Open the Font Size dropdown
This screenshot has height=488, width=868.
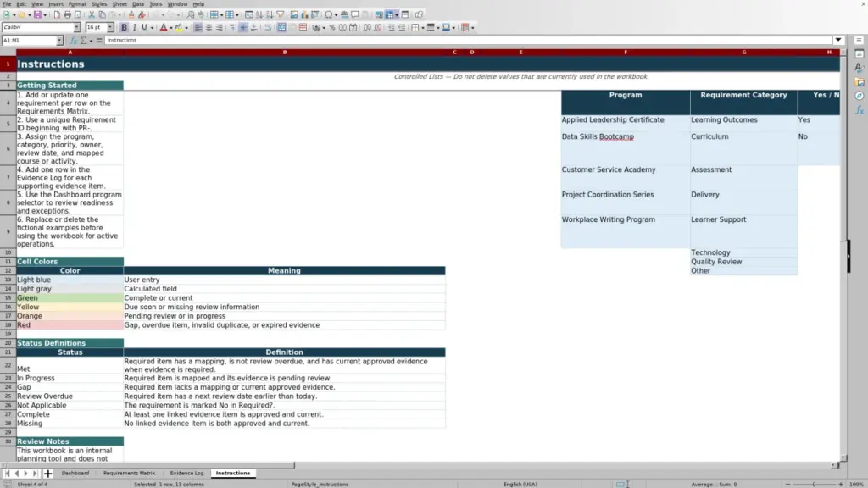point(111,27)
